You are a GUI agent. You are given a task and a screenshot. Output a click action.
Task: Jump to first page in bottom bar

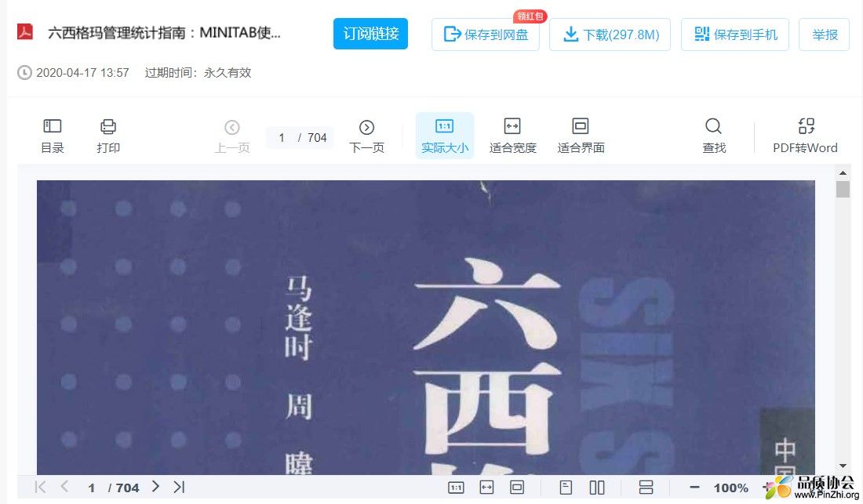40,487
